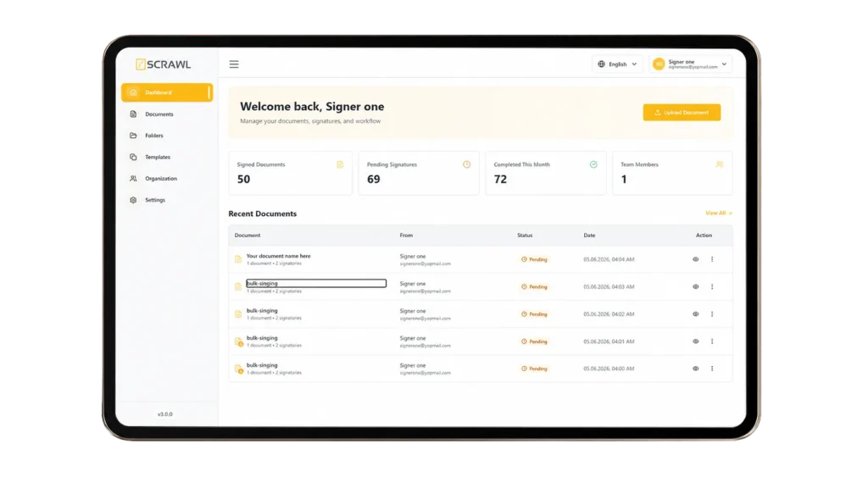Viewport: 868px width, 488px height.
Task: View the 04:02 AM document via eye icon
Action: (696, 314)
